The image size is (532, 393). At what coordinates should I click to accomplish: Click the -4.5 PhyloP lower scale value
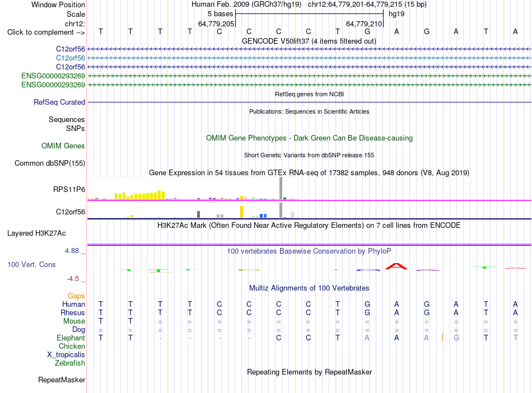73,279
